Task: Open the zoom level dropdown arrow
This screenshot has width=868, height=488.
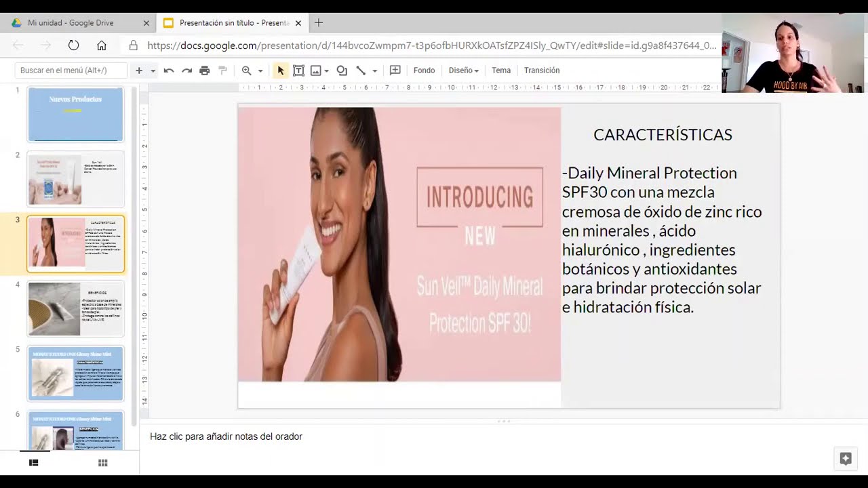Action: pyautogui.click(x=260, y=70)
